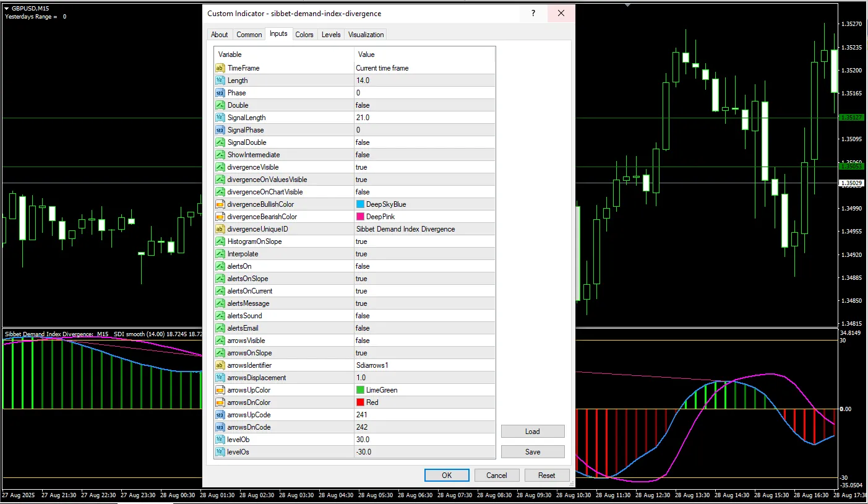Toggle the divergenceVisible true value

coord(424,167)
